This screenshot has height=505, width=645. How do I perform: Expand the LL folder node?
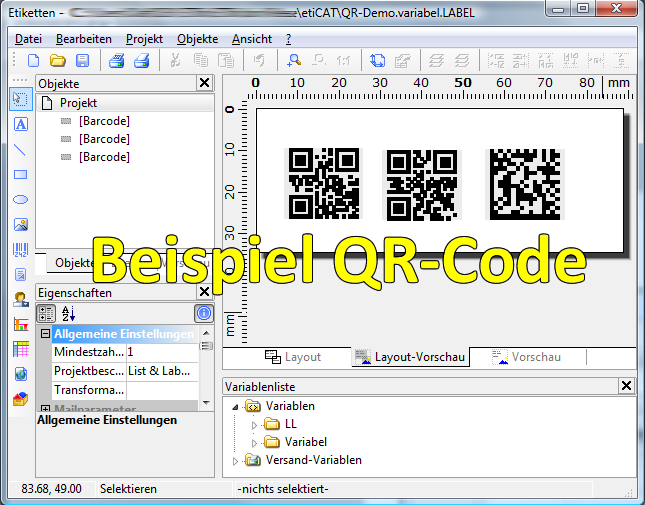point(254,425)
